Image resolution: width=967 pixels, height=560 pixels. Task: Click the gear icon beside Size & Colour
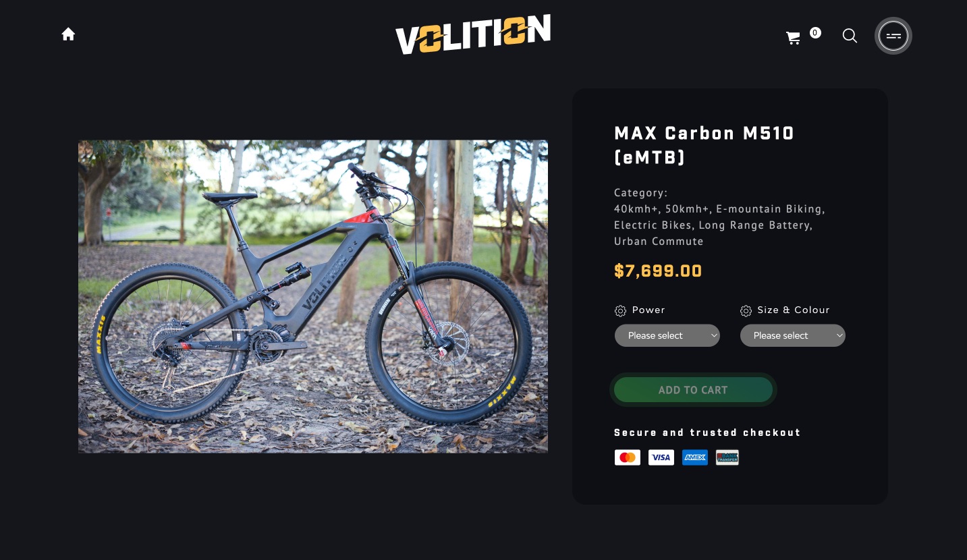[x=746, y=311]
